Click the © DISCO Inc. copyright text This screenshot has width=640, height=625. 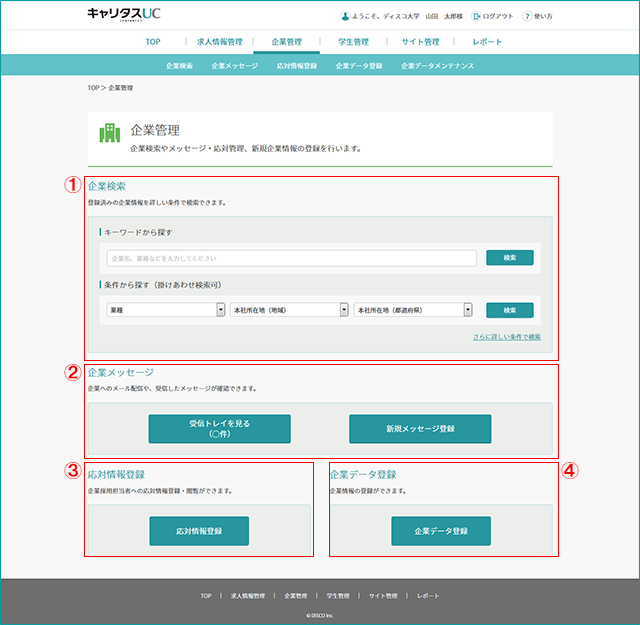click(x=320, y=616)
